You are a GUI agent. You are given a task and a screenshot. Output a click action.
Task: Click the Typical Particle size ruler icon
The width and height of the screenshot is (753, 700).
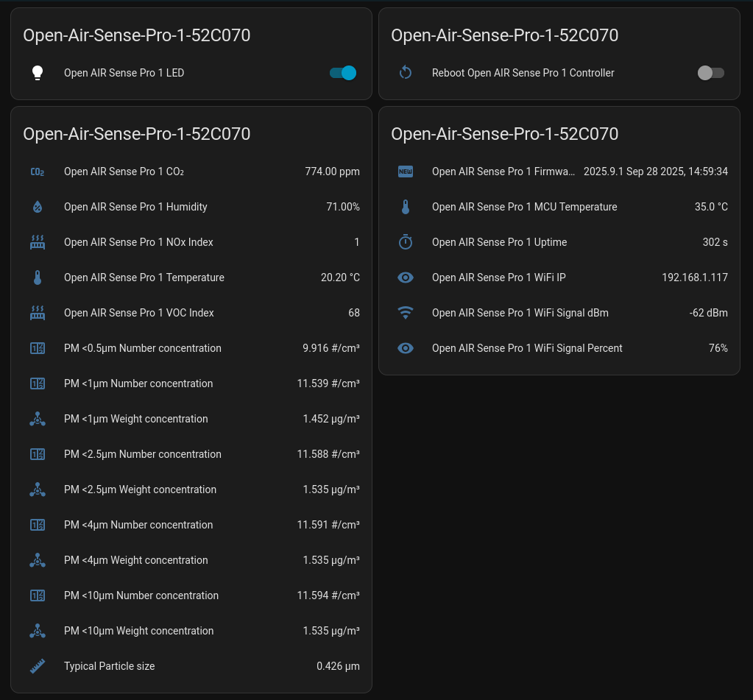point(38,666)
